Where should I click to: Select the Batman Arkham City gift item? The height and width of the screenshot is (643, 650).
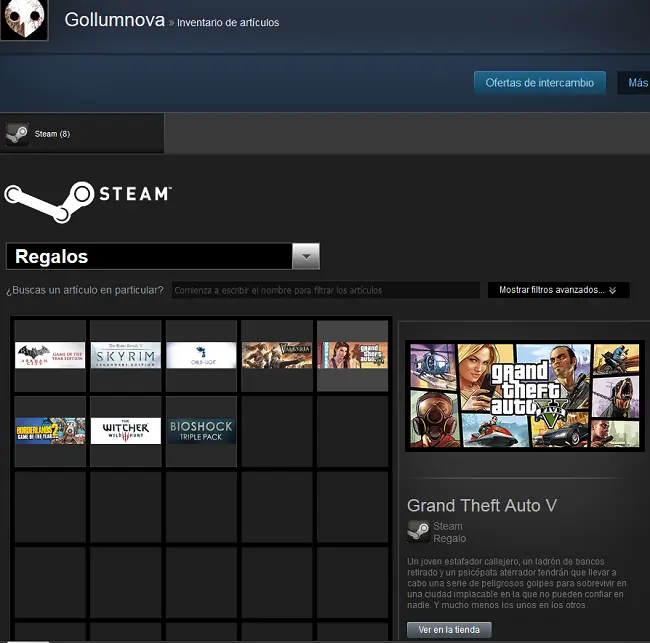pos(50,355)
